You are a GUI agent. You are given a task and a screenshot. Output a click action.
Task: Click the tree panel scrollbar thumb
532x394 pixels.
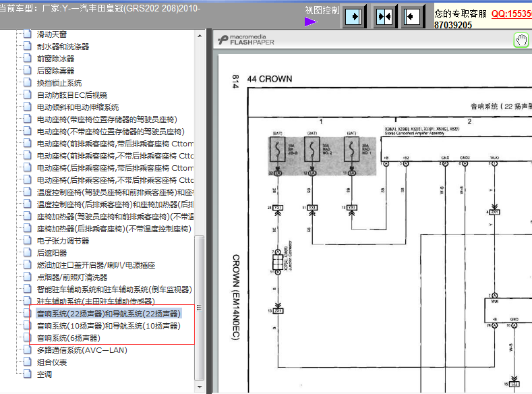pos(200,308)
